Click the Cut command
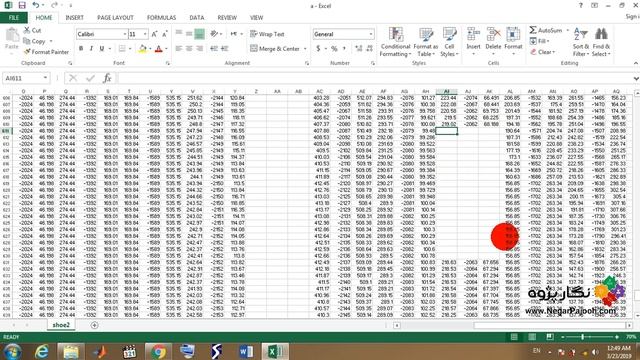Viewport: 640px width, 360px height. pyautogui.click(x=32, y=30)
